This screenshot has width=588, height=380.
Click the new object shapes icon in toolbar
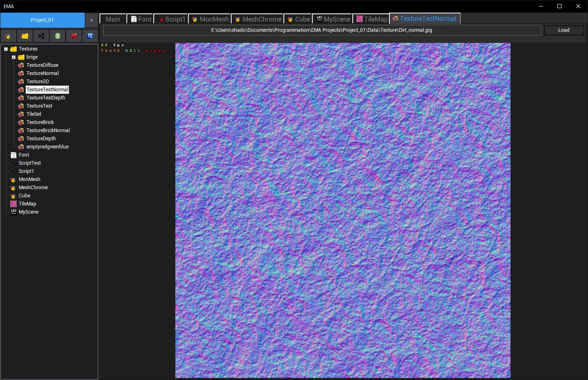[8, 36]
